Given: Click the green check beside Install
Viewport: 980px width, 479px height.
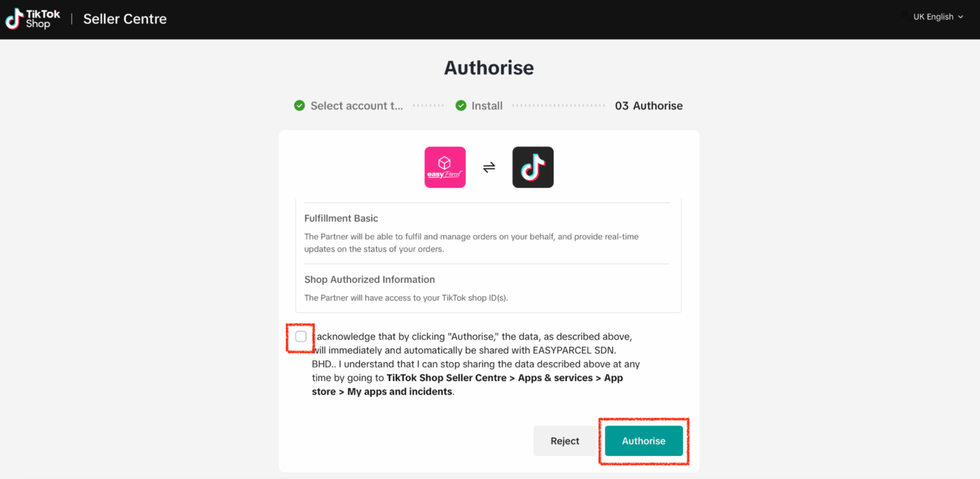Looking at the screenshot, I should [x=461, y=105].
